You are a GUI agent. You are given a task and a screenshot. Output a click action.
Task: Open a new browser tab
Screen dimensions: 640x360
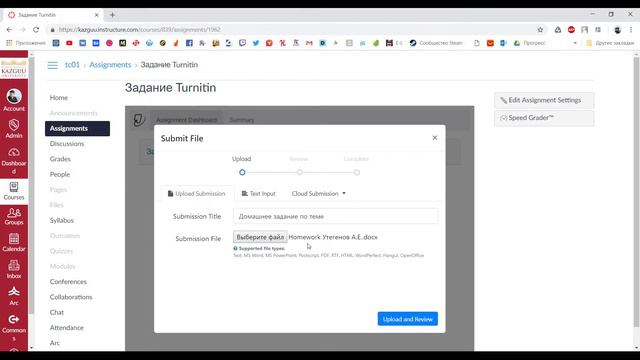[112, 15]
